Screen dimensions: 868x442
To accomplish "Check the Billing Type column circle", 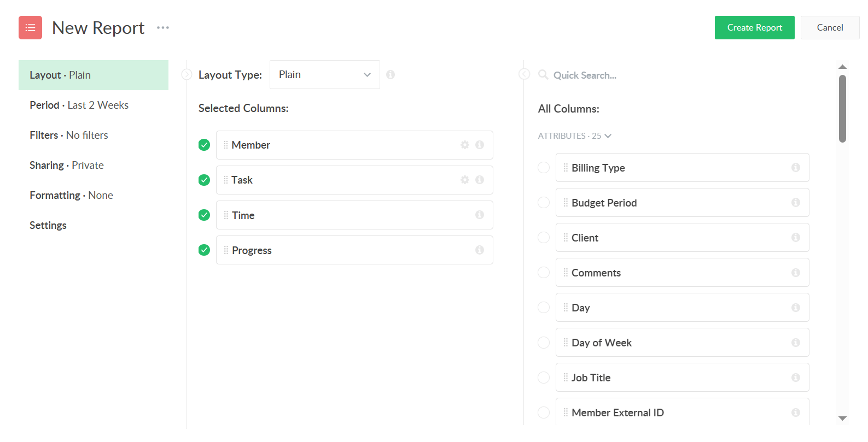I will 544,167.
